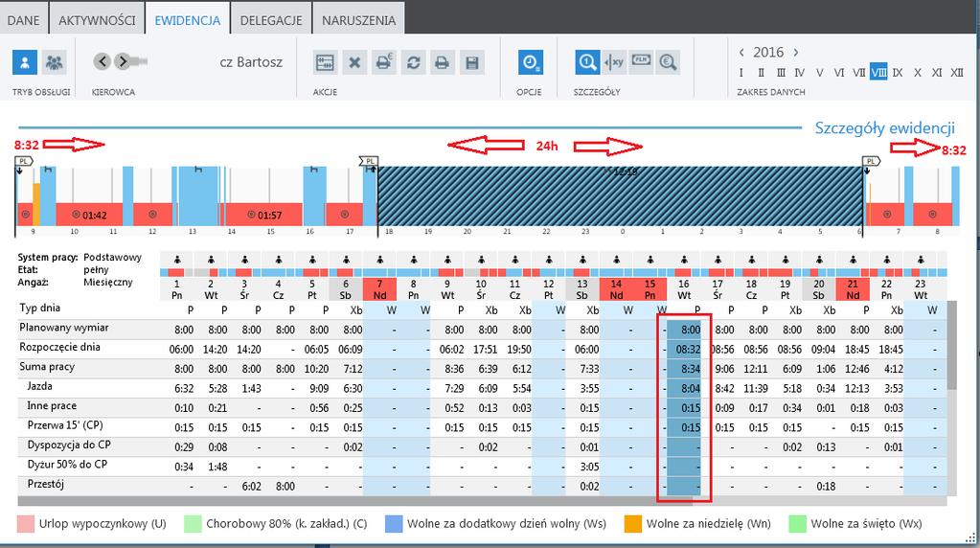This screenshot has height=548, width=980.
Task: Select month VIII in date range
Action: tap(878, 73)
